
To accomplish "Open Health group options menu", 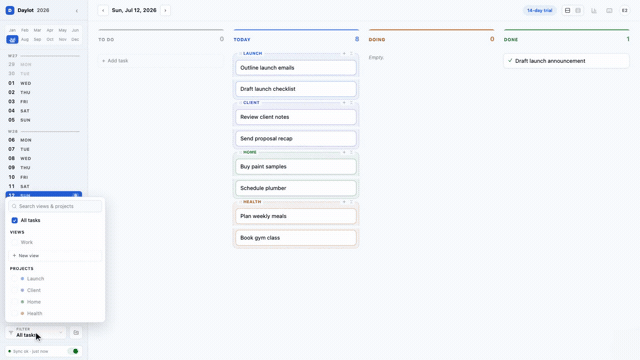I will [x=351, y=202].
